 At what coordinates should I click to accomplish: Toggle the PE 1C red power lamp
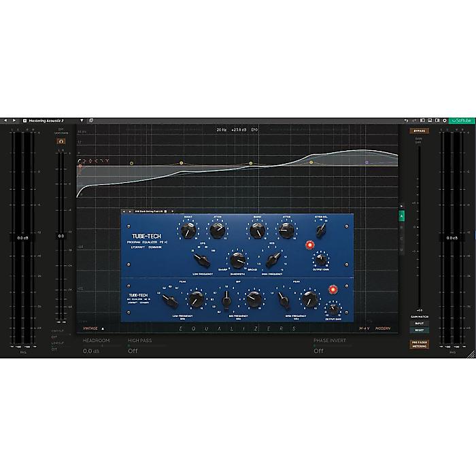pos(309,245)
